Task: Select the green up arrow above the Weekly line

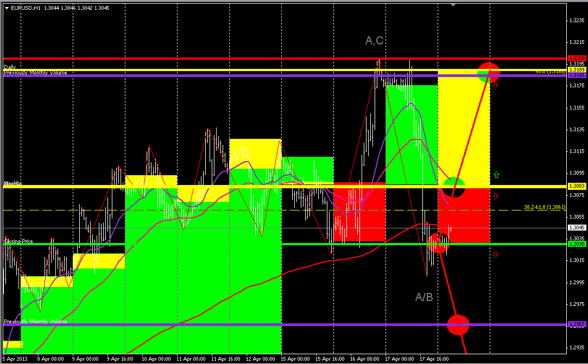Action: [496, 175]
